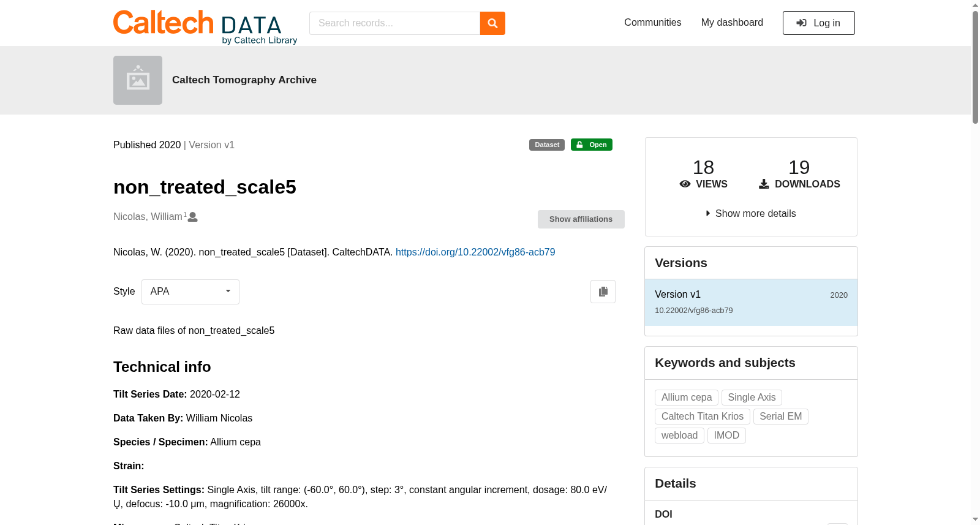Click the Log in button

(819, 23)
